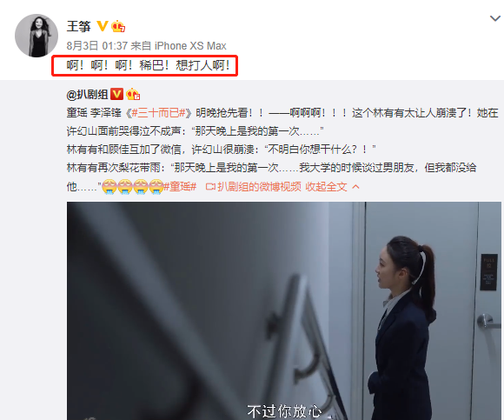This screenshot has height=420, width=504.
Task: Click the post text 想打人啊
Action: pyautogui.click(x=202, y=65)
